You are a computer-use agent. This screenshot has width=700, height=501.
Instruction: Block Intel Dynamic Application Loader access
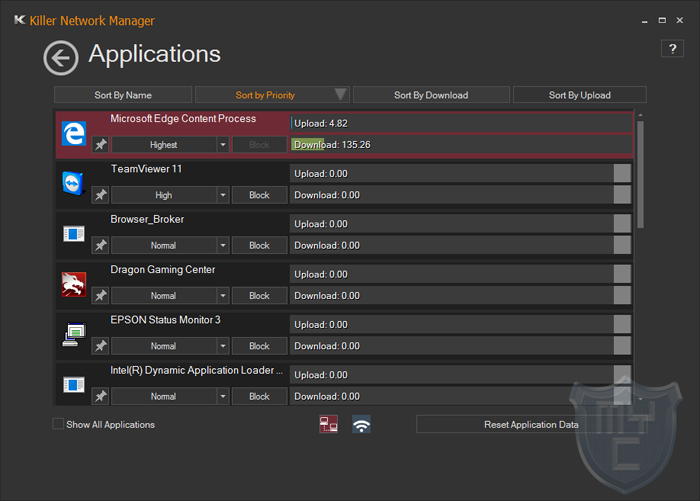click(259, 396)
